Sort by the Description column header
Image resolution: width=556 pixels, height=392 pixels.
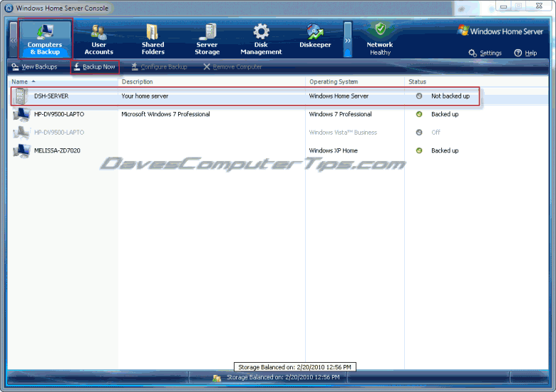click(211, 81)
